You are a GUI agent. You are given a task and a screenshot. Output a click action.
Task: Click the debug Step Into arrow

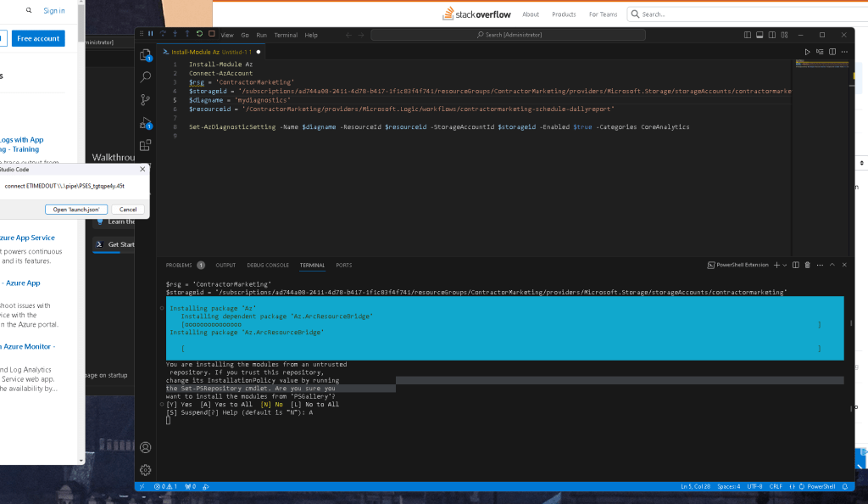pyautogui.click(x=175, y=34)
